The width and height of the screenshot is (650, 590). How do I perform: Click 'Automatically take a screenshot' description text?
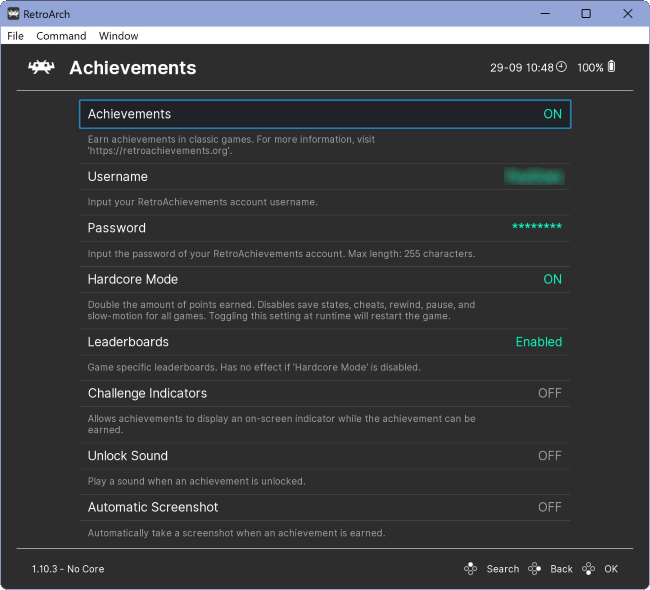[236, 533]
